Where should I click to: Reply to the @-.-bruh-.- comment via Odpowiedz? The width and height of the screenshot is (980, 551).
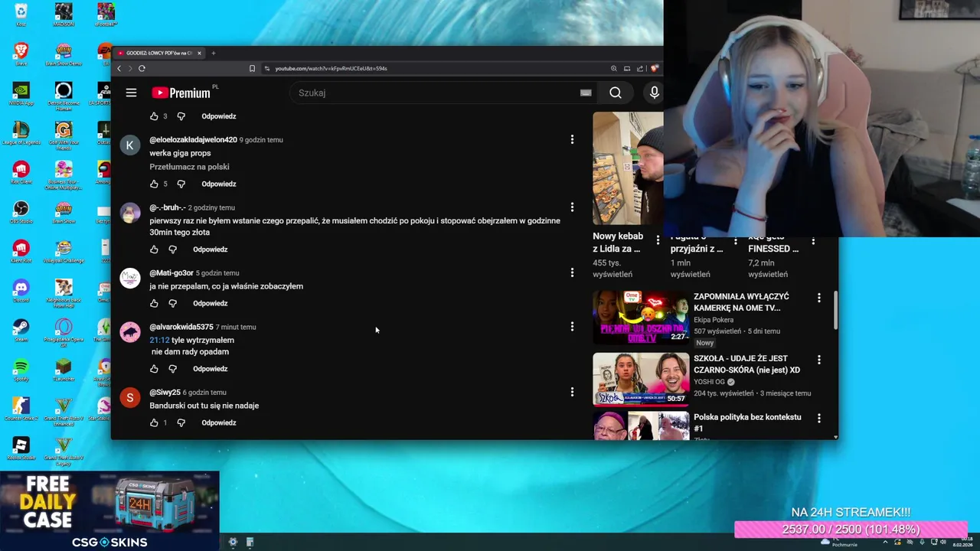[211, 249]
